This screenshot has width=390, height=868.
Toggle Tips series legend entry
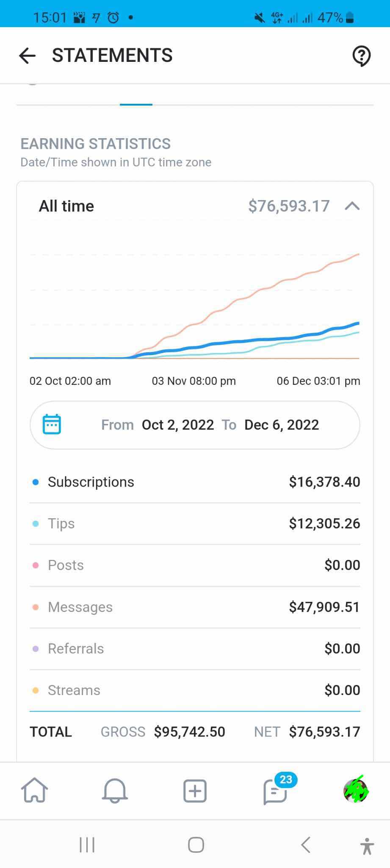pos(195,523)
